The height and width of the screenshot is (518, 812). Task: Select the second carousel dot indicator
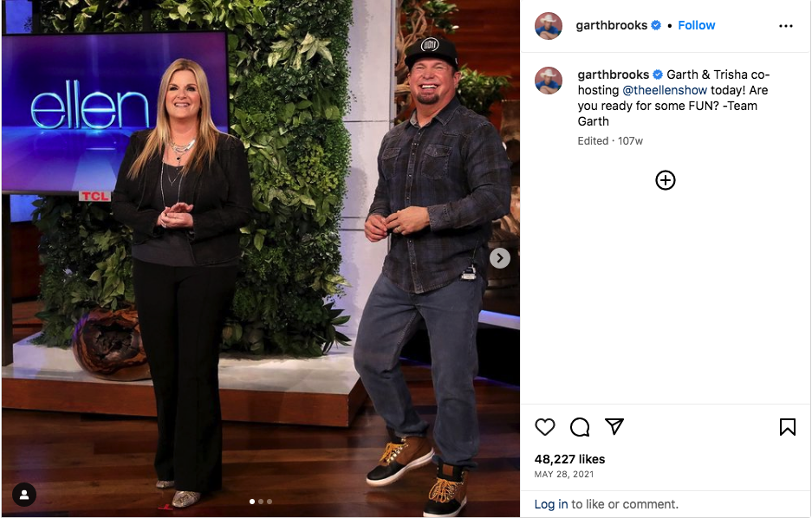[x=261, y=502]
